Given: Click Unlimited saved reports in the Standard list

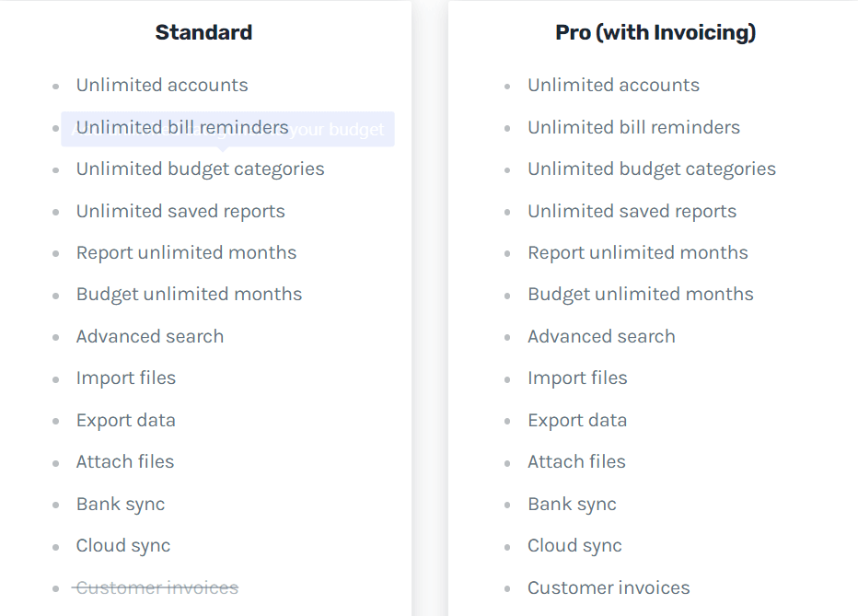Looking at the screenshot, I should point(180,212).
